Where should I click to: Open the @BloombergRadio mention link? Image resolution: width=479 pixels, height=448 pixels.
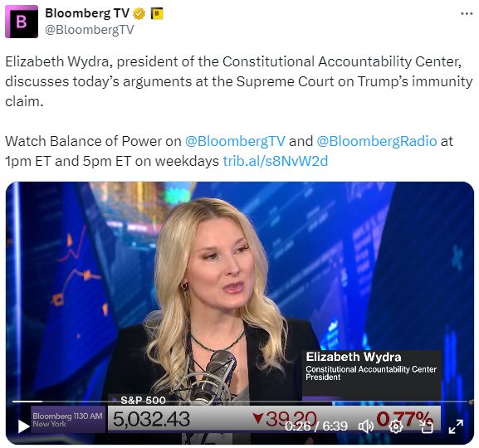click(377, 141)
